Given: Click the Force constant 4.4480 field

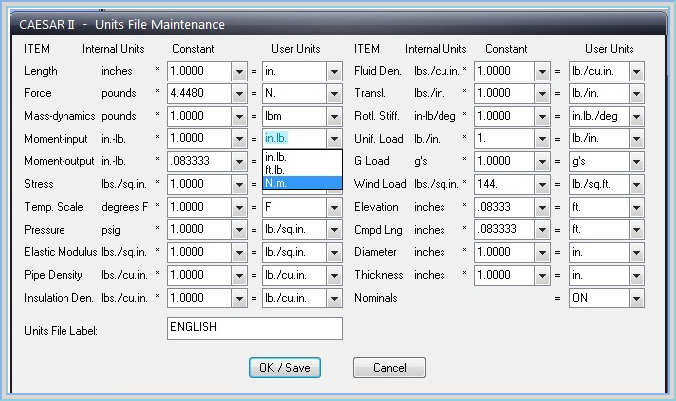Looking at the screenshot, I should pyautogui.click(x=200, y=94).
